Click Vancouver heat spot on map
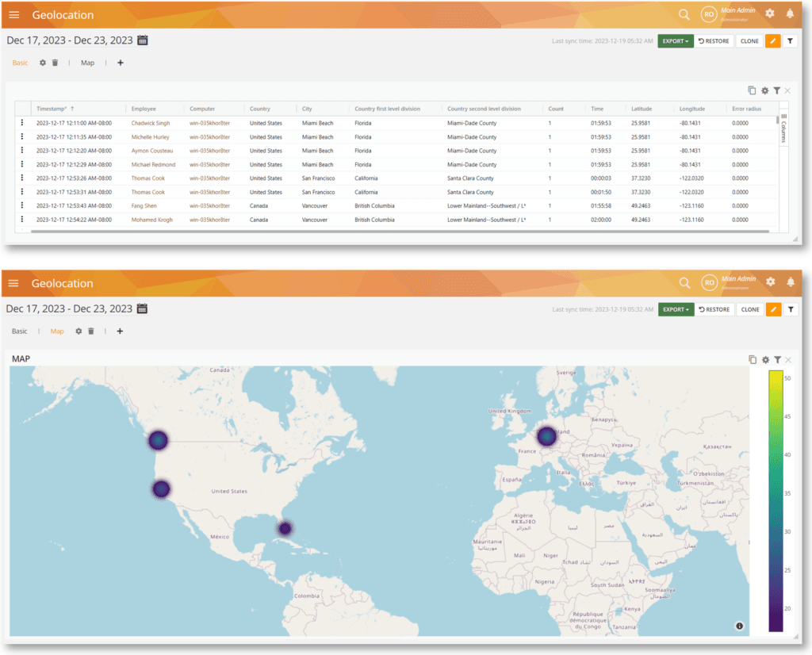Viewport: 812px width, 655px height. coord(159,440)
